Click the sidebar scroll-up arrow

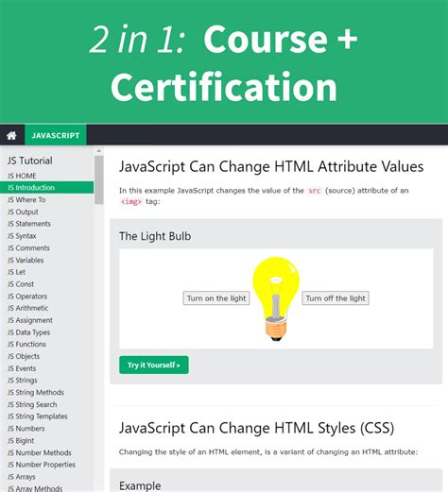(x=99, y=151)
